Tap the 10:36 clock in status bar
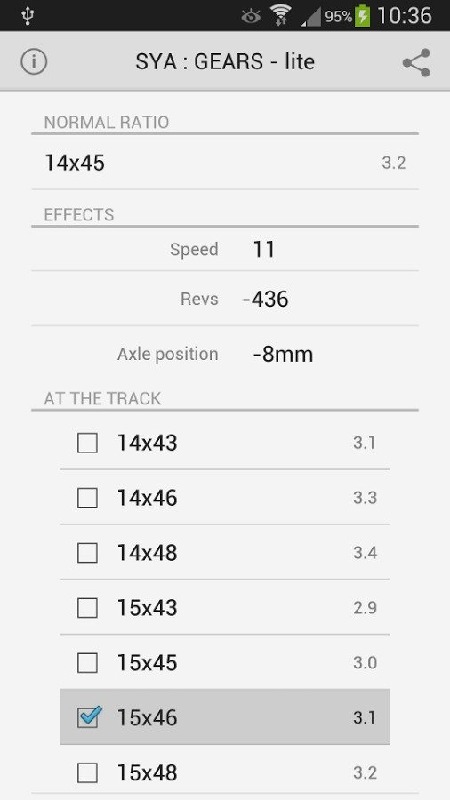The height and width of the screenshot is (800, 450). [404, 16]
